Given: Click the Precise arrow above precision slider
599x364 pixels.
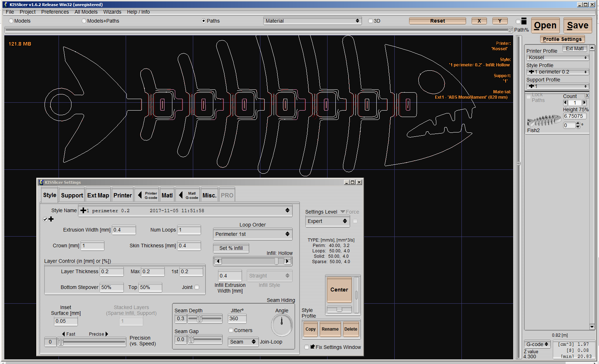Looking at the screenshot, I should 107,334.
